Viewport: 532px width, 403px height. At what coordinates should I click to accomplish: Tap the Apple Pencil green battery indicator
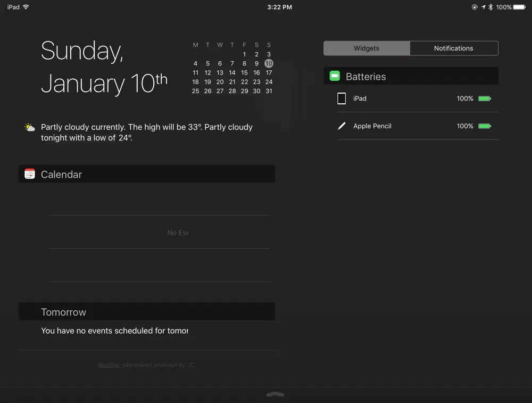[x=484, y=126]
